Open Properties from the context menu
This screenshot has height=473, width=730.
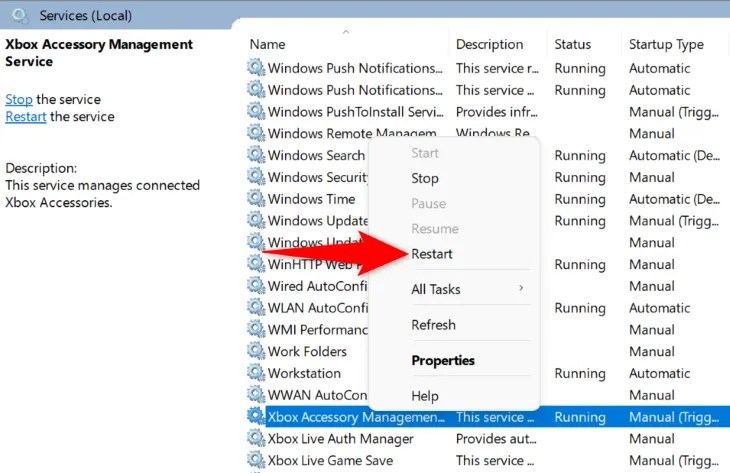(x=443, y=360)
